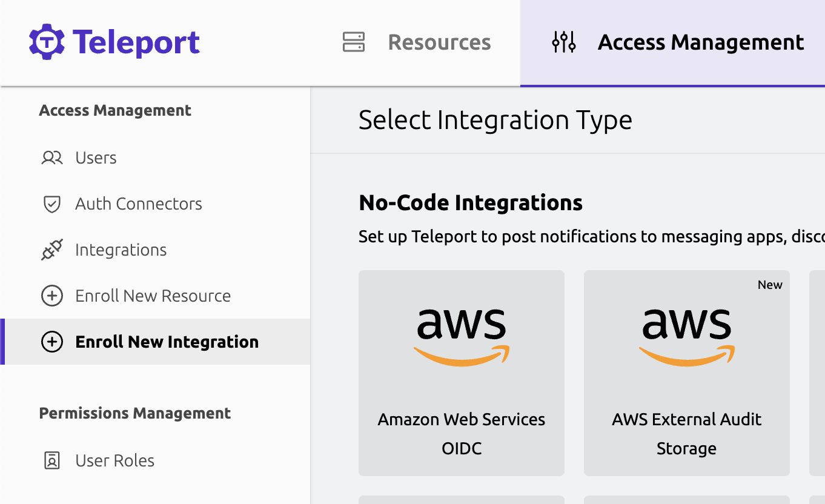
Task: Select the Amazon Web Services OIDC integration tile
Action: [x=461, y=373]
